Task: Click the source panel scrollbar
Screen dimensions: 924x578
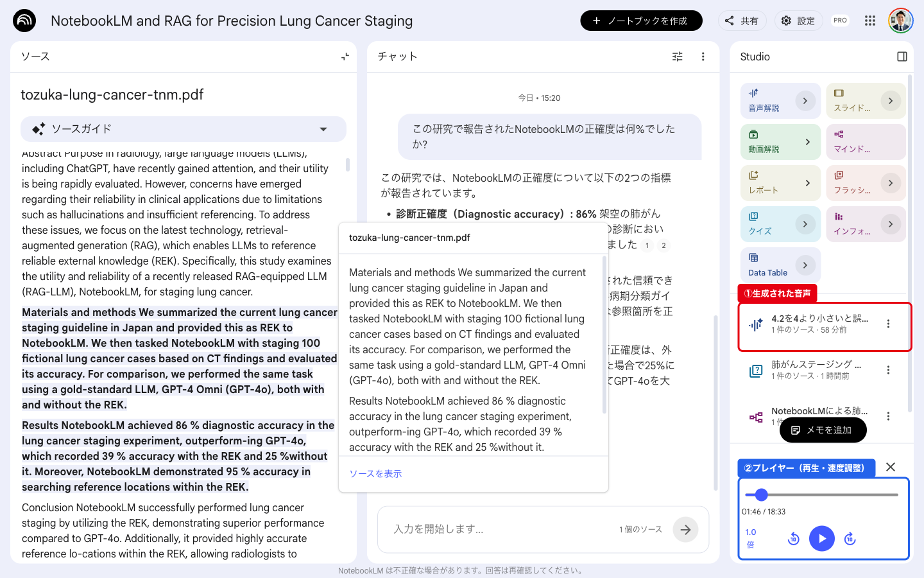Action: click(348, 164)
